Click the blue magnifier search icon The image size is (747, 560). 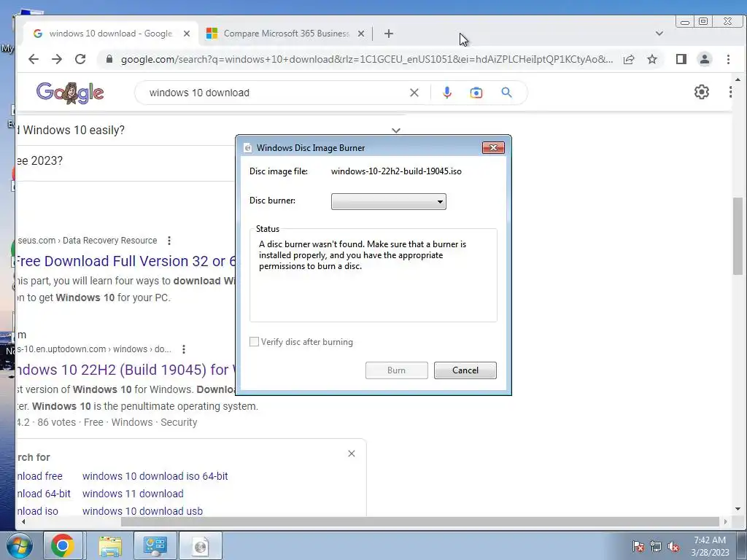coord(506,93)
